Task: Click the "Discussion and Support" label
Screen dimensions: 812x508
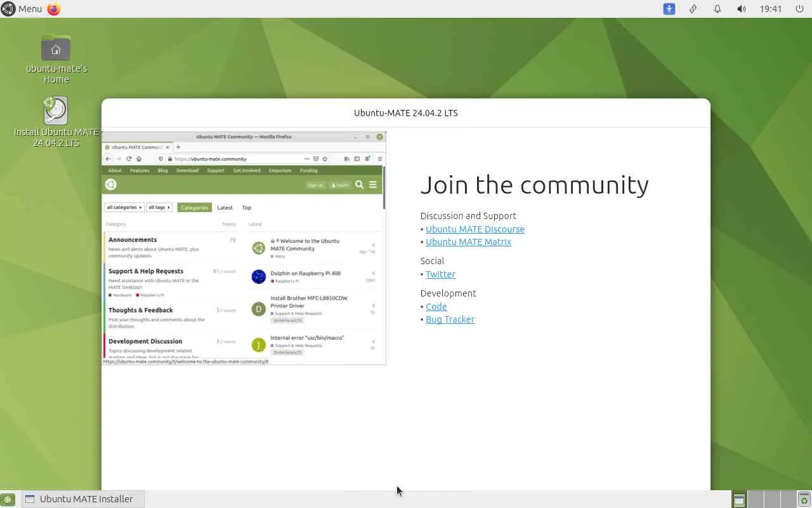Action: (468, 216)
